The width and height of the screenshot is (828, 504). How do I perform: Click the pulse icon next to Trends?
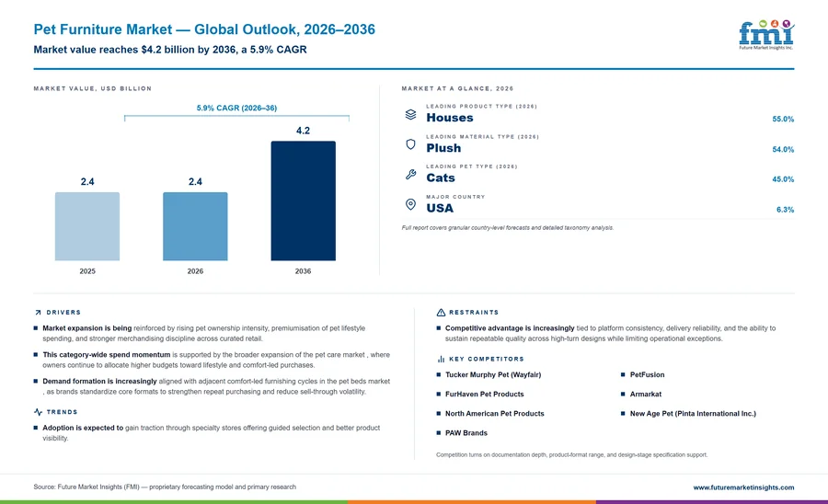(x=38, y=412)
